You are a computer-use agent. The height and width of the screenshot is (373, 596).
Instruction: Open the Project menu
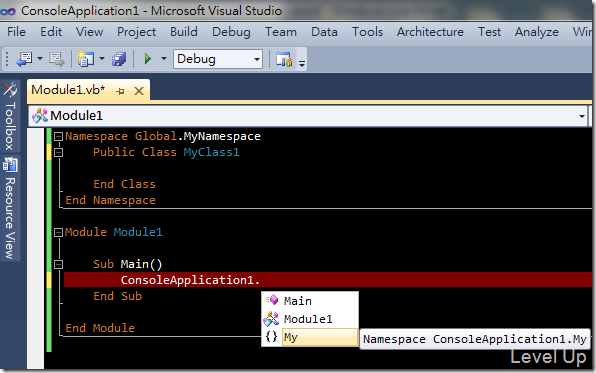tap(136, 32)
